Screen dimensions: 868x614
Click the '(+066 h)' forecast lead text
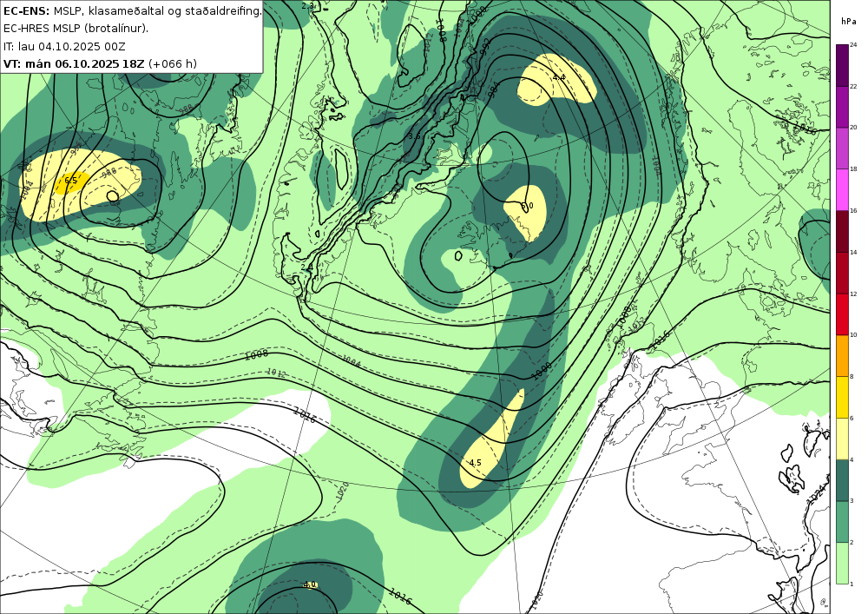(173, 63)
